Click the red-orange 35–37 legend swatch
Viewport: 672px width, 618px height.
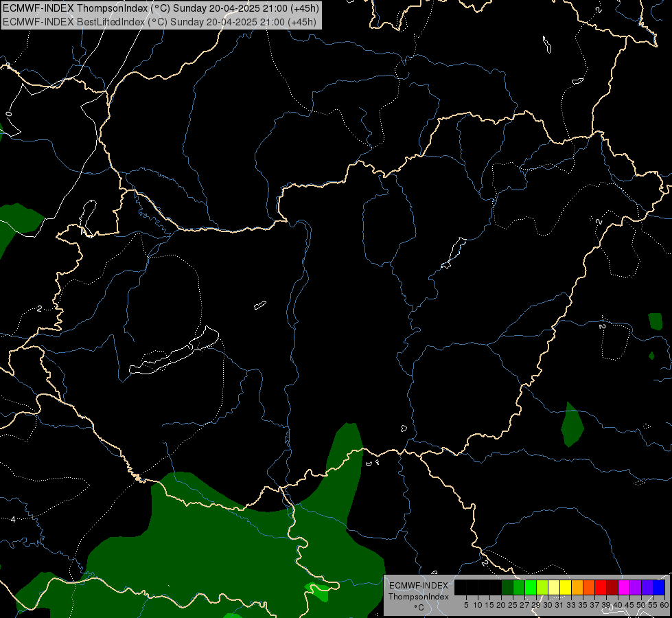(589, 587)
